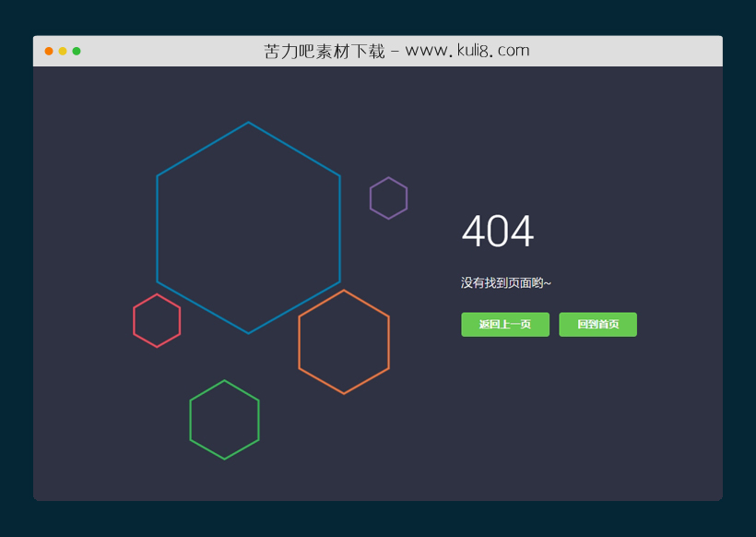The height and width of the screenshot is (537, 756).
Task: Click the 回到首页 button
Action: [597, 324]
